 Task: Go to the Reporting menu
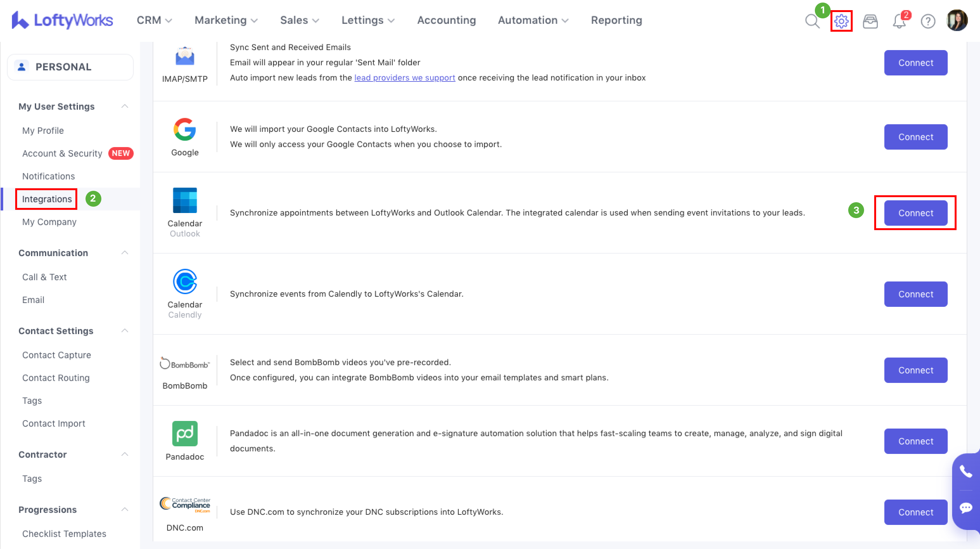click(x=616, y=20)
